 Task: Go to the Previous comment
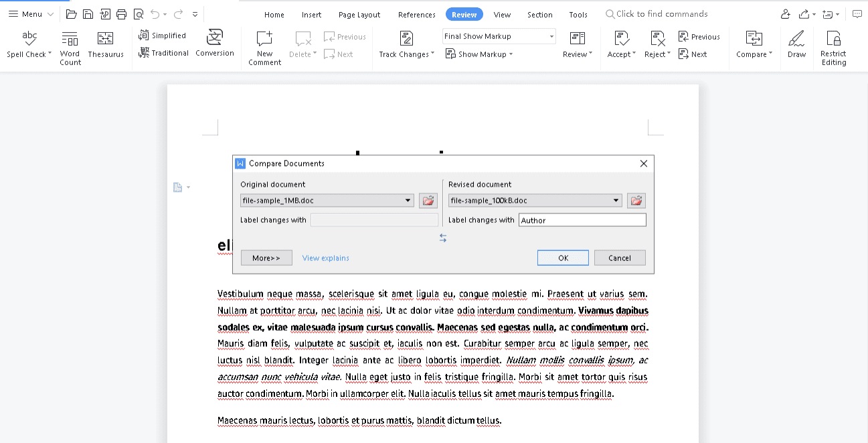(x=345, y=37)
